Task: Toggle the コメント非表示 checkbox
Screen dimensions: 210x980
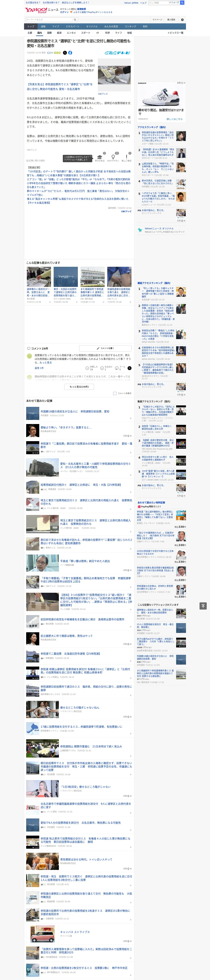Action: click(115, 393)
